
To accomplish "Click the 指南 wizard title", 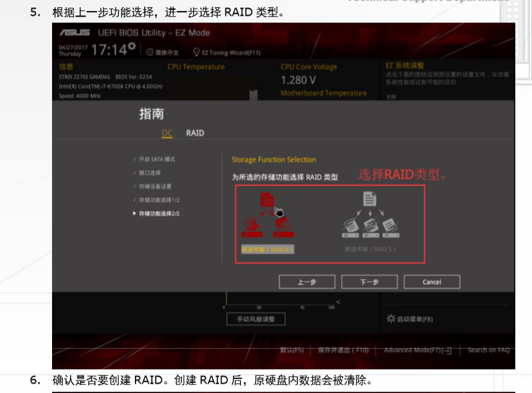I will (x=152, y=114).
